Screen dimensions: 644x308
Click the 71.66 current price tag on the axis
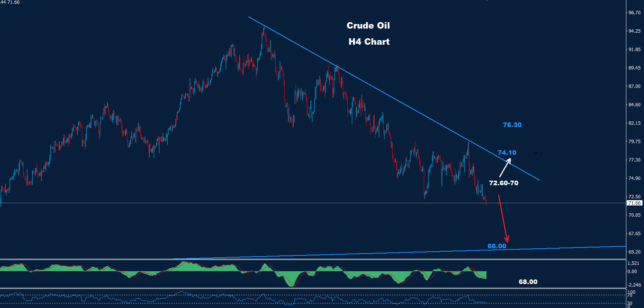pos(634,203)
